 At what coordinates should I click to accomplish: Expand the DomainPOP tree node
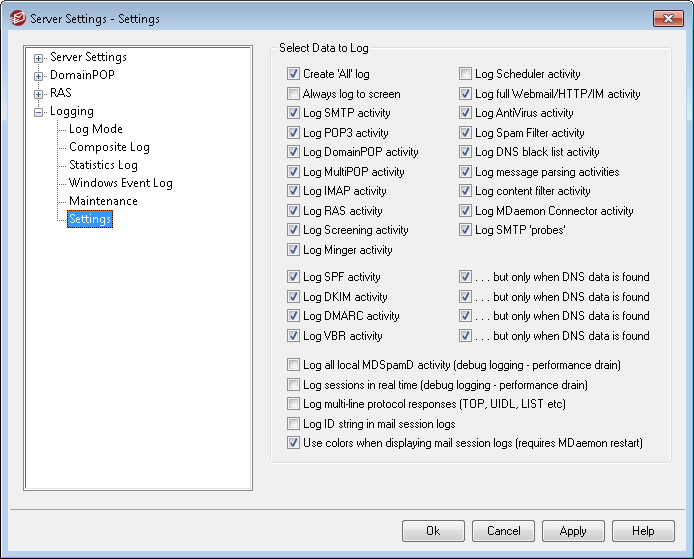tap(39, 76)
